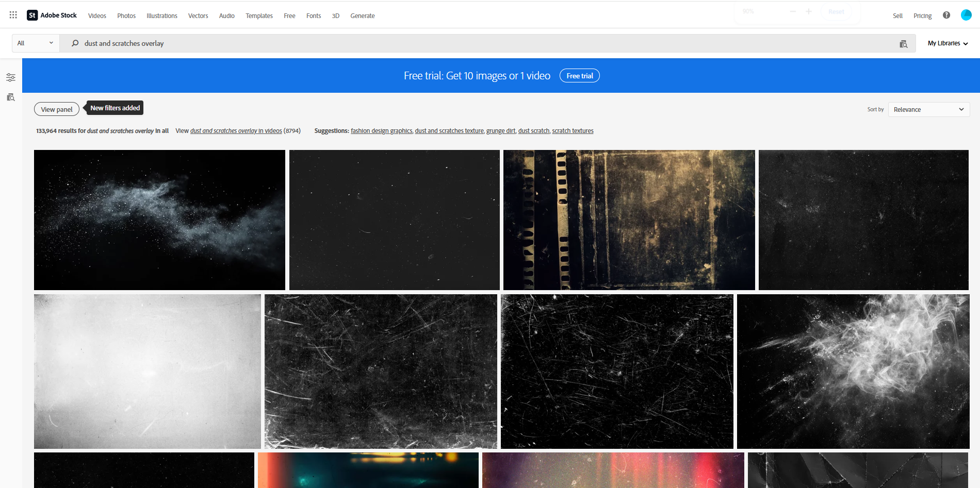980x488 pixels.
Task: Click the search-by-image camera icon in search bar
Action: pos(904,44)
